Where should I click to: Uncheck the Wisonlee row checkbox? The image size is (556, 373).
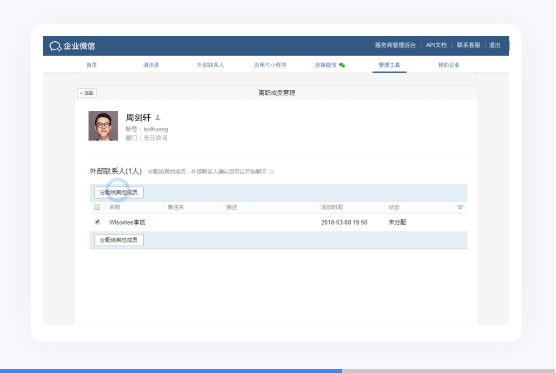pos(97,222)
